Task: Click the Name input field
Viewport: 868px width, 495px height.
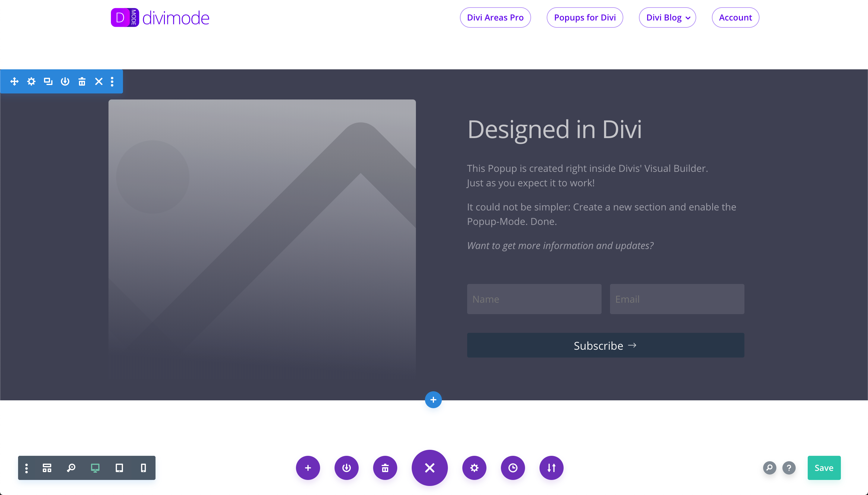Action: point(533,299)
